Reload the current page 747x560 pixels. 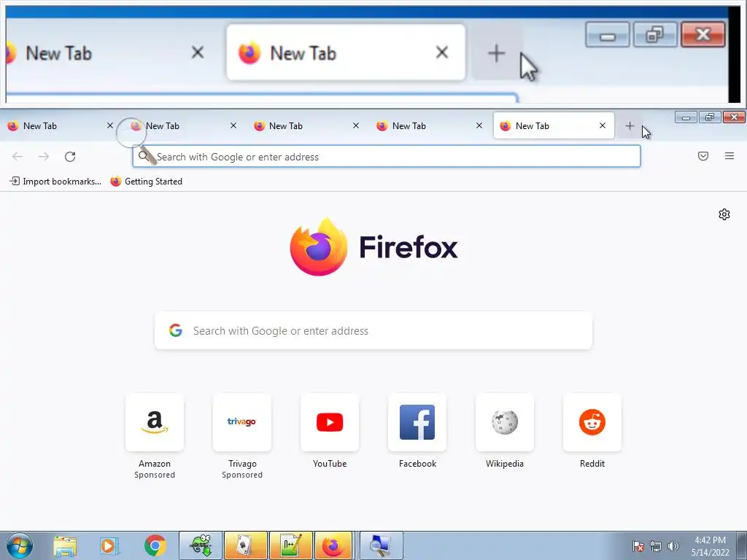(x=70, y=156)
